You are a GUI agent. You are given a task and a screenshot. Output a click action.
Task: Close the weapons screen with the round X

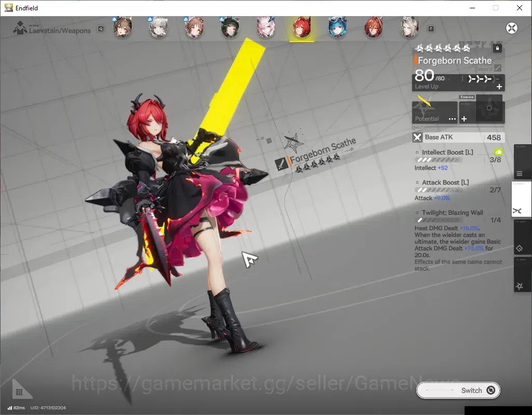click(x=512, y=28)
